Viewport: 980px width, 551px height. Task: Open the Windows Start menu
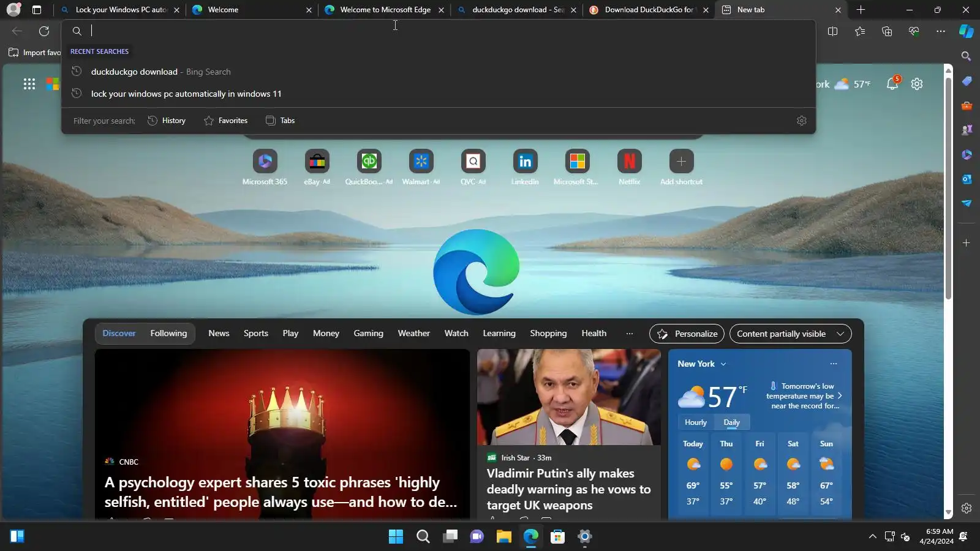click(x=396, y=537)
